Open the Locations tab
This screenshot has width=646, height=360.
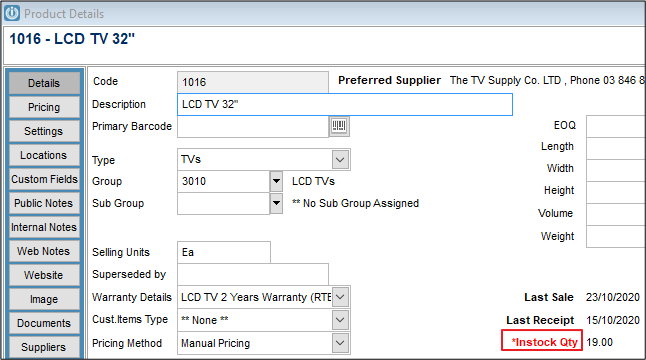tap(44, 155)
